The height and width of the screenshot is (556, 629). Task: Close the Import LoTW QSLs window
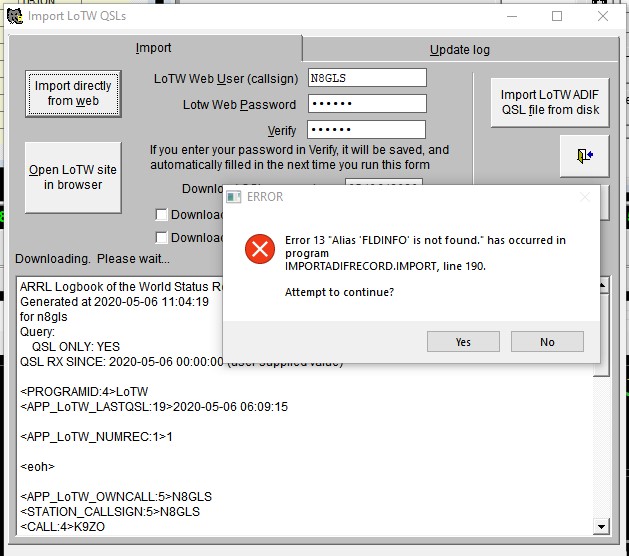[603, 16]
